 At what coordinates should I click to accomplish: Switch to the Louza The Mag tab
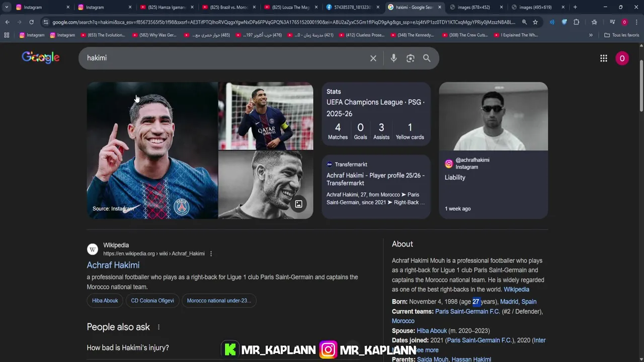tap(290, 7)
